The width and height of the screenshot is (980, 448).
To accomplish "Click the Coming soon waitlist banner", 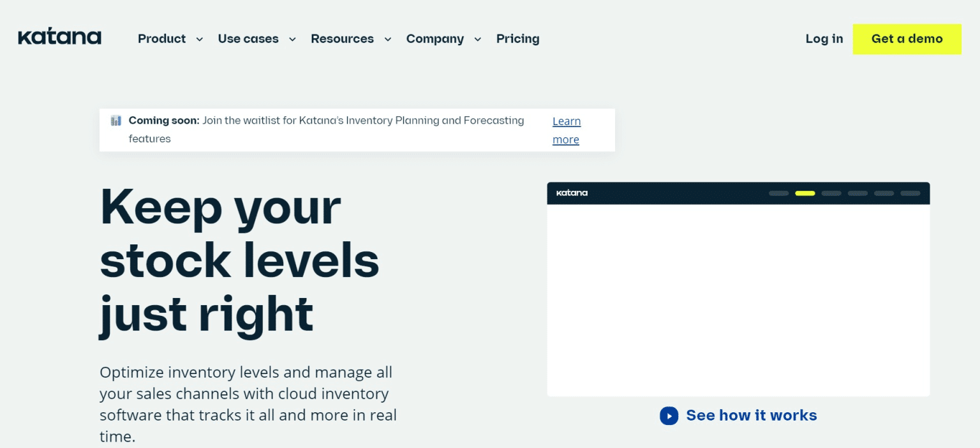I will tap(357, 130).
